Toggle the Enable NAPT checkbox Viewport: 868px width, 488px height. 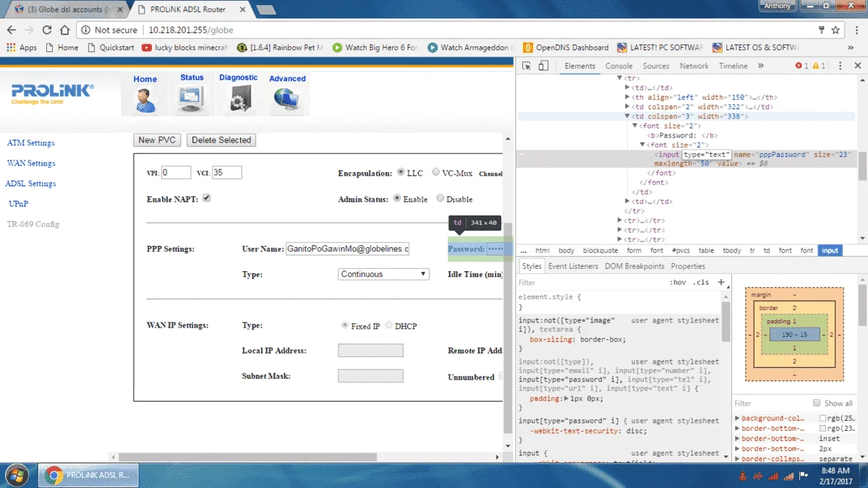[206, 198]
